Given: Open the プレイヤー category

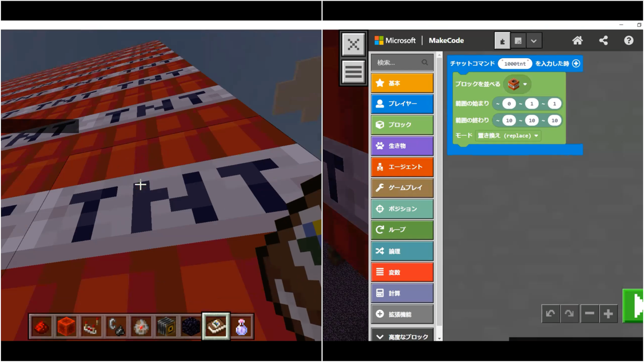Looking at the screenshot, I should tap(402, 104).
